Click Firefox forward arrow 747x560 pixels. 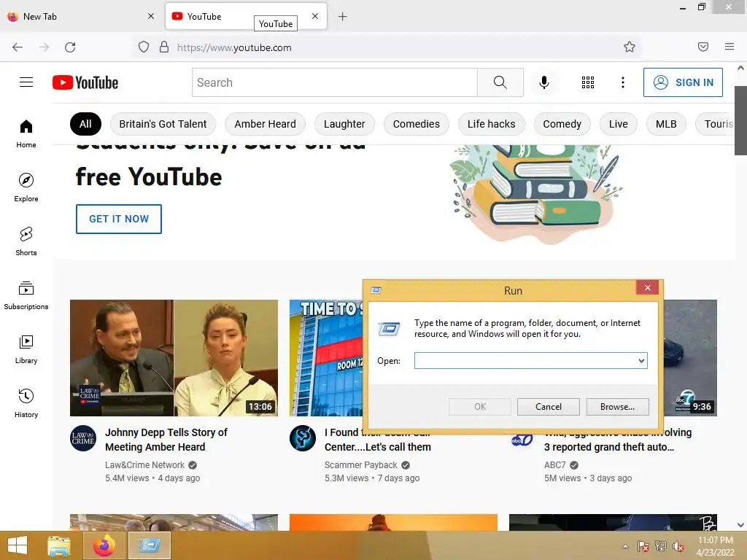point(44,47)
